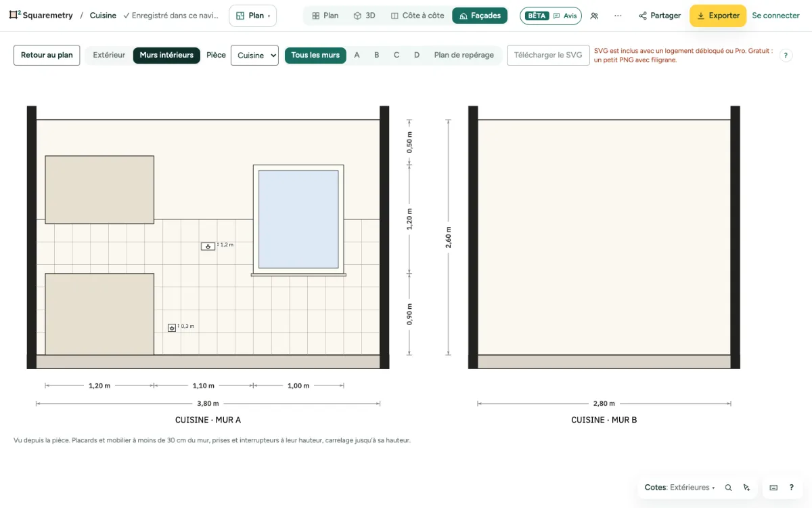This screenshot has width=812, height=508.
Task: Click the 2,80 m dimension label
Action: (604, 404)
